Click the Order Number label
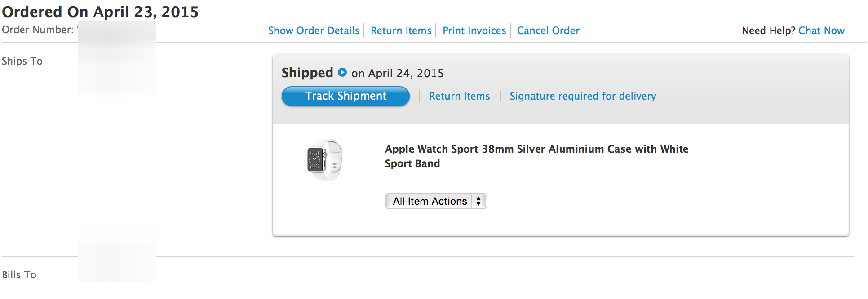Image resolution: width=868 pixels, height=299 pixels. click(38, 30)
